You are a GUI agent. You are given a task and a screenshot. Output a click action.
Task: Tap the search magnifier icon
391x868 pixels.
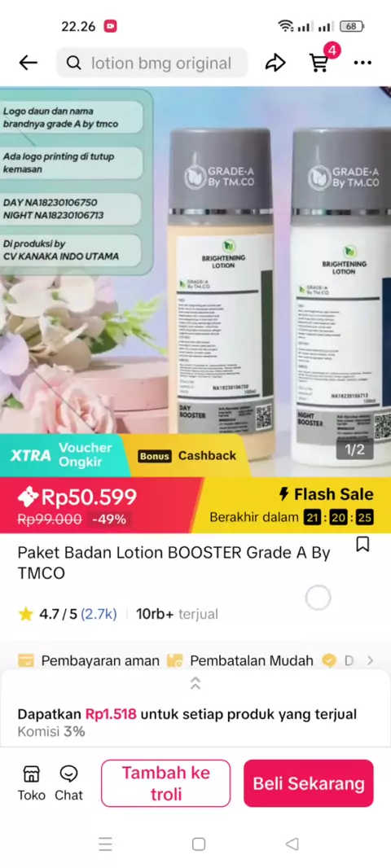tap(73, 64)
